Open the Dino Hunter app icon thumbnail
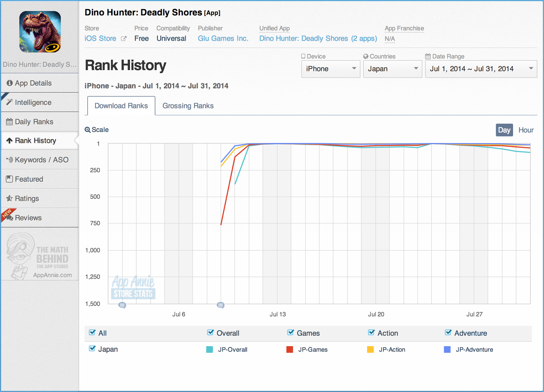The width and height of the screenshot is (544, 392). pyautogui.click(x=40, y=32)
